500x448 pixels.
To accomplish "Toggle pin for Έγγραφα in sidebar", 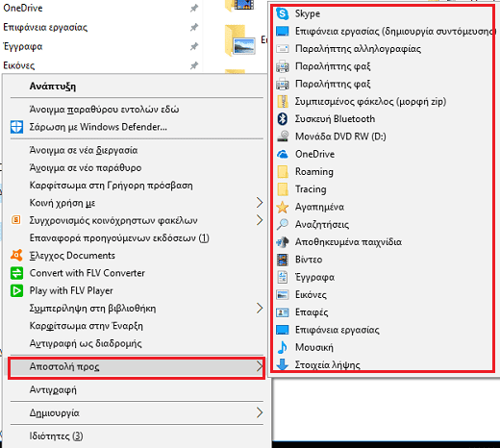I will click(x=194, y=46).
